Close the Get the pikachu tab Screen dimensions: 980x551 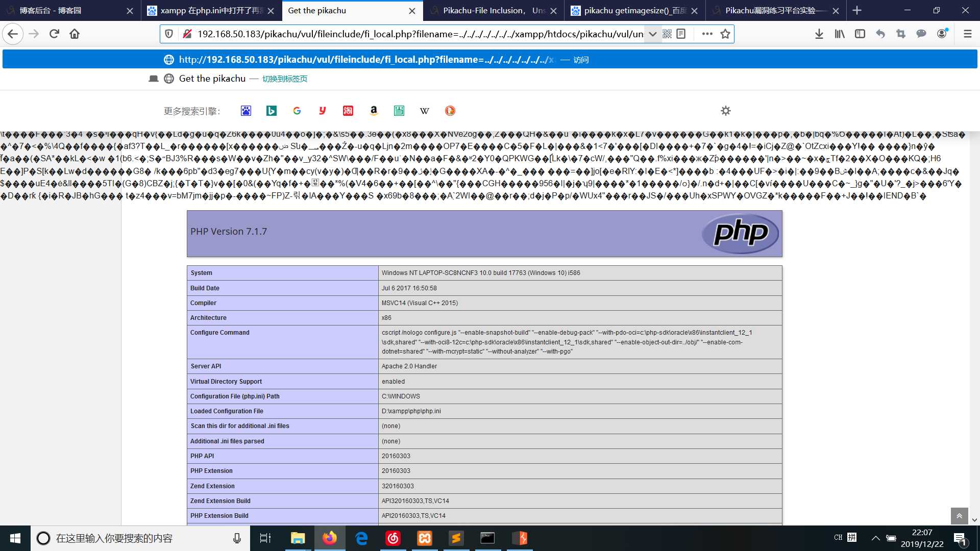[x=412, y=11]
